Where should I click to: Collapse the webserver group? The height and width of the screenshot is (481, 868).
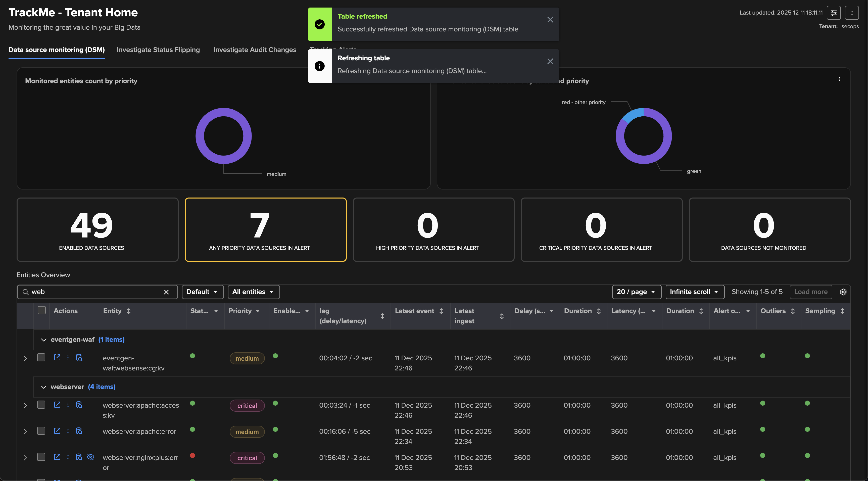(43, 387)
